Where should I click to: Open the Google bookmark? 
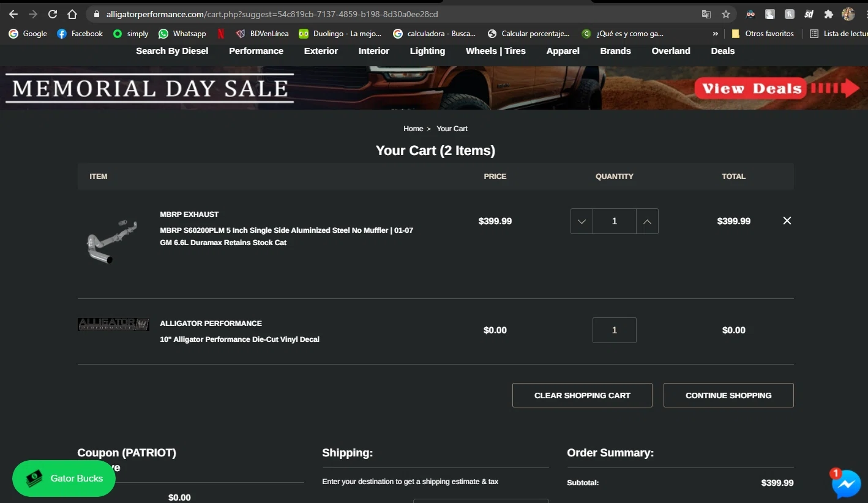tap(28, 34)
